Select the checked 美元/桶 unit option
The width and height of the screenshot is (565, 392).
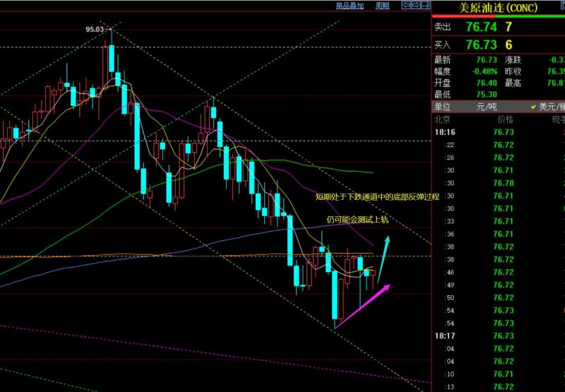548,107
